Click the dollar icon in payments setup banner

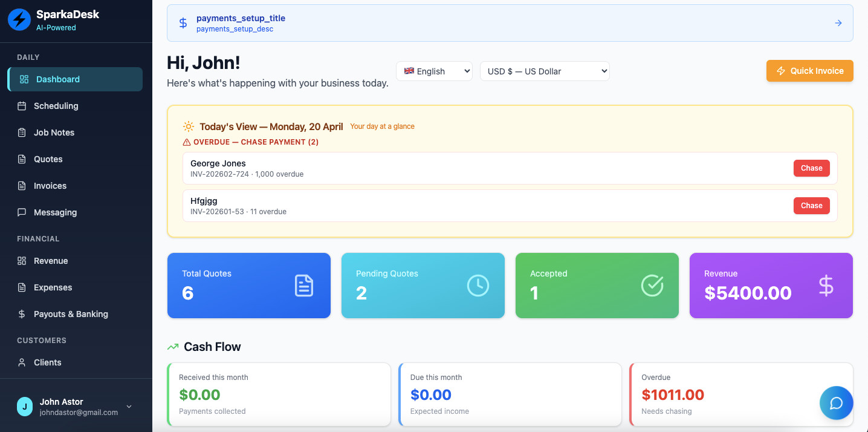click(183, 23)
